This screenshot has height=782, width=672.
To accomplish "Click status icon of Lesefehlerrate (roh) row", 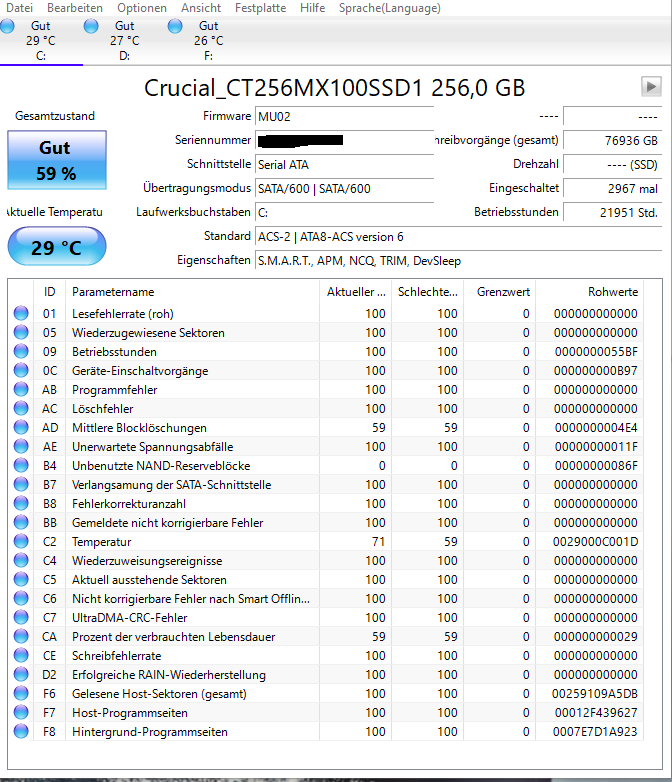I will (21, 313).
